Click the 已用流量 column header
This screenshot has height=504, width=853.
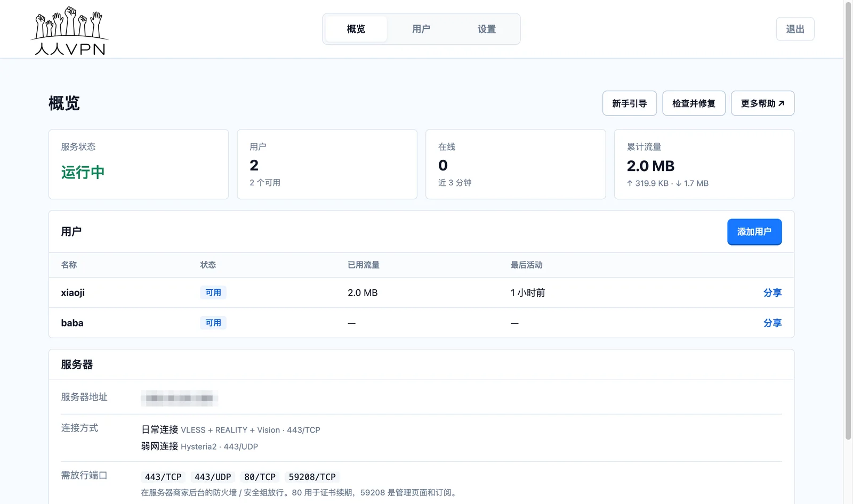coord(364,265)
